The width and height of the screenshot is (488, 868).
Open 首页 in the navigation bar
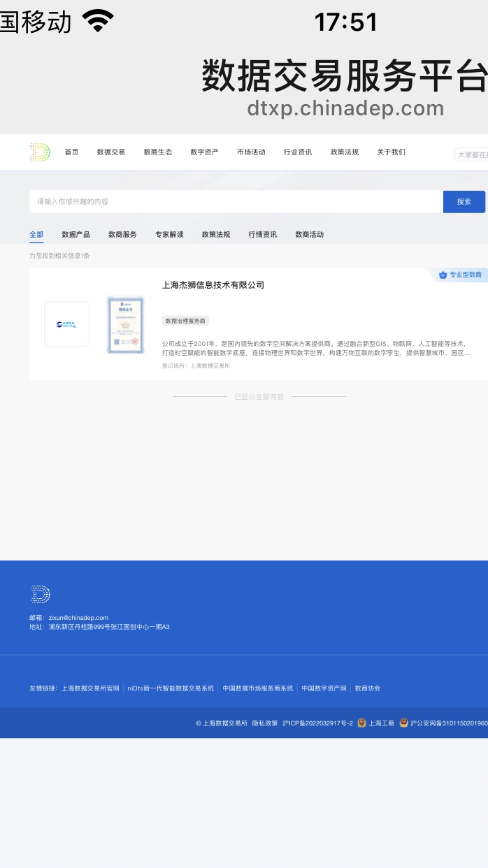tap(72, 152)
